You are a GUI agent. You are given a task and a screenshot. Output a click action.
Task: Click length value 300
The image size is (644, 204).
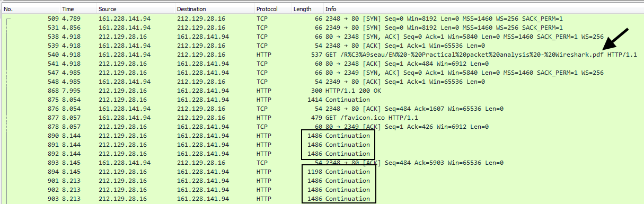point(317,91)
